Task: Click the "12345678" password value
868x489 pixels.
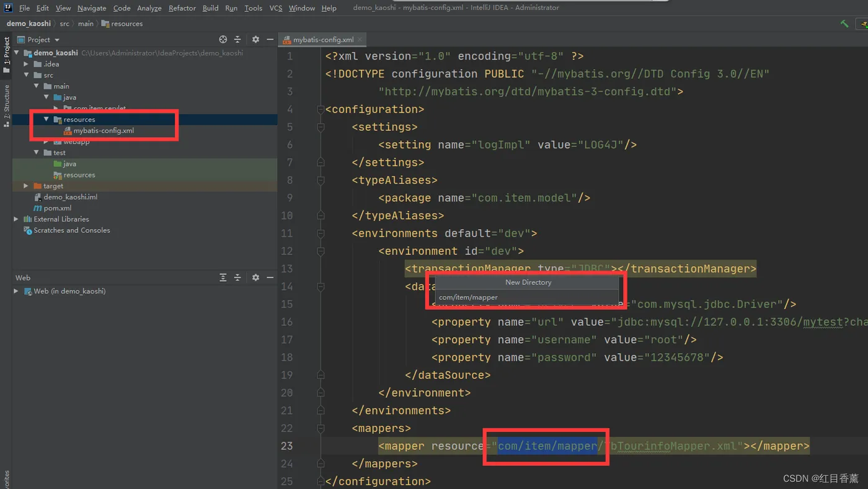Action: point(678,357)
